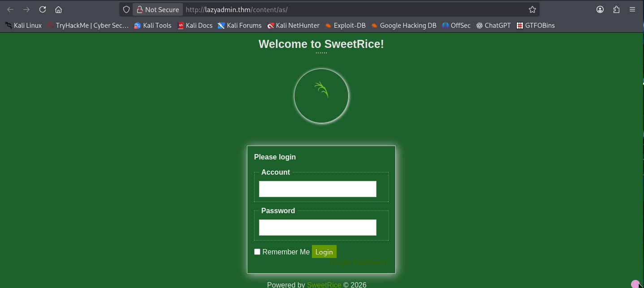Reload the page with the refresh icon
Image resolution: width=644 pixels, height=288 pixels.
(43, 9)
